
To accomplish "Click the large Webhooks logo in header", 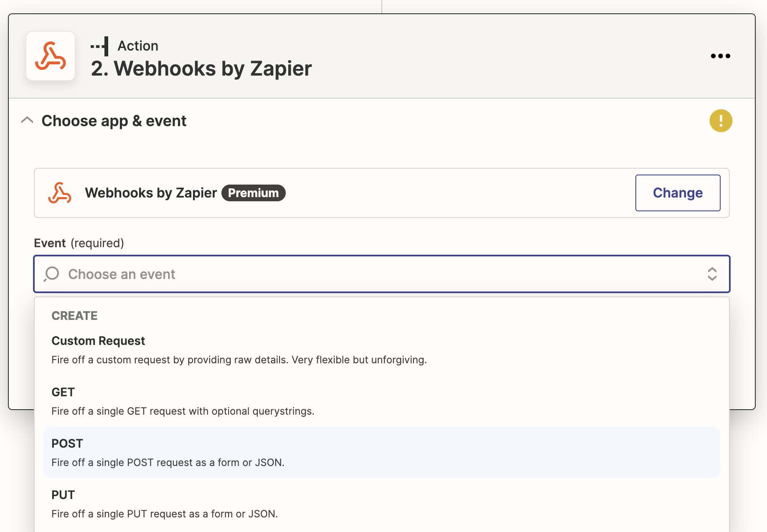I will tap(51, 56).
